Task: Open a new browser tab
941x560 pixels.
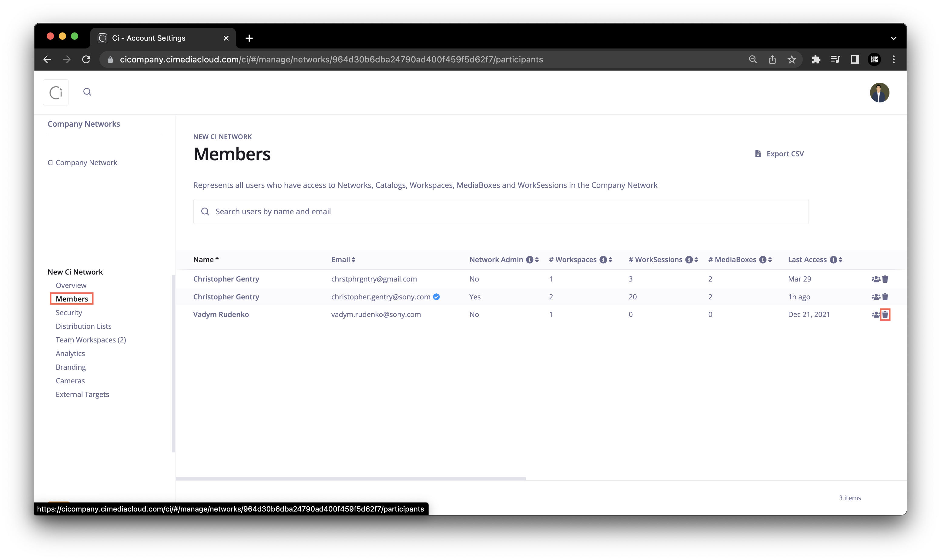Action: [x=249, y=38]
